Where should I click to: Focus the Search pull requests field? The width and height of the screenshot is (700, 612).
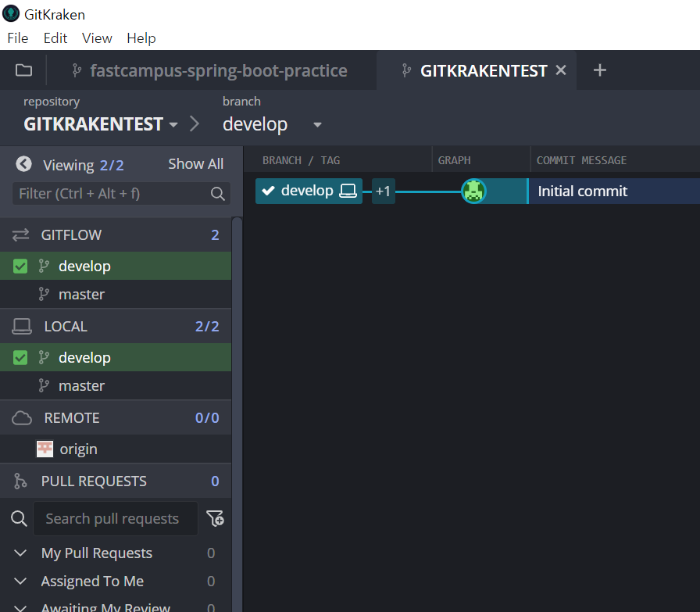click(x=115, y=519)
